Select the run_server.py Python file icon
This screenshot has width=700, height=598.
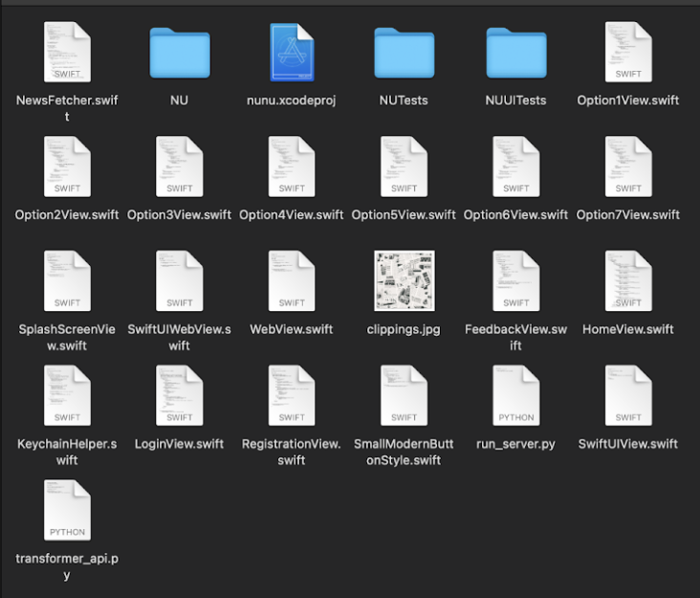[516, 396]
